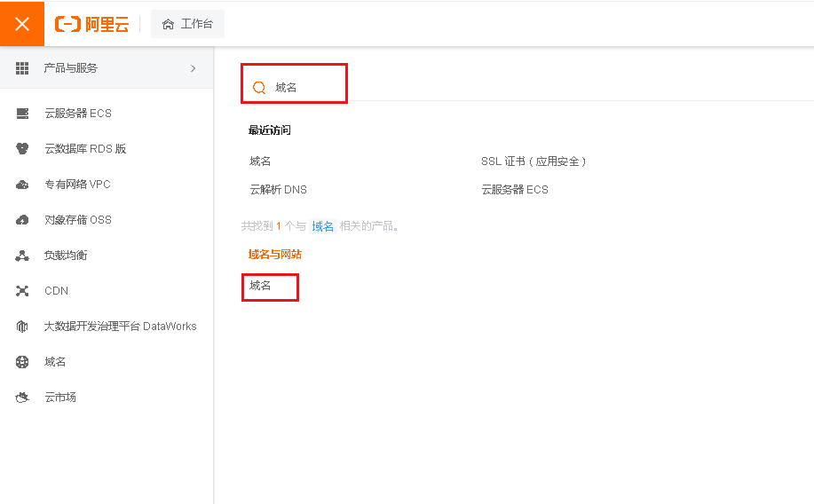The width and height of the screenshot is (814, 504).
Task: Click the 对象存储 OSS icon
Action: (x=22, y=219)
